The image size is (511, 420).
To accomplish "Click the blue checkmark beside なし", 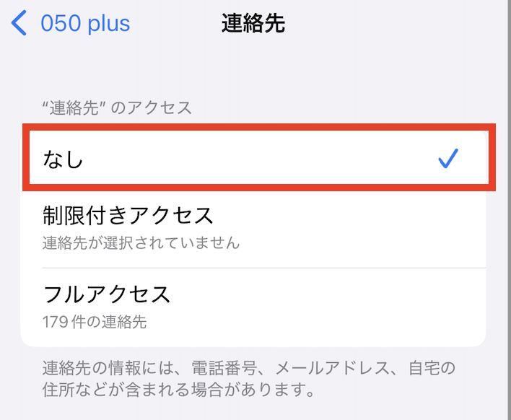I will coord(448,158).
